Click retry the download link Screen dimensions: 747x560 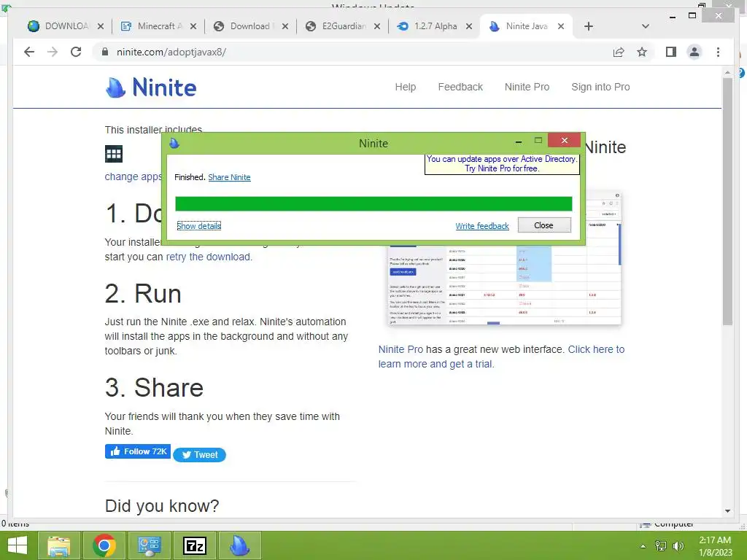[x=208, y=257]
